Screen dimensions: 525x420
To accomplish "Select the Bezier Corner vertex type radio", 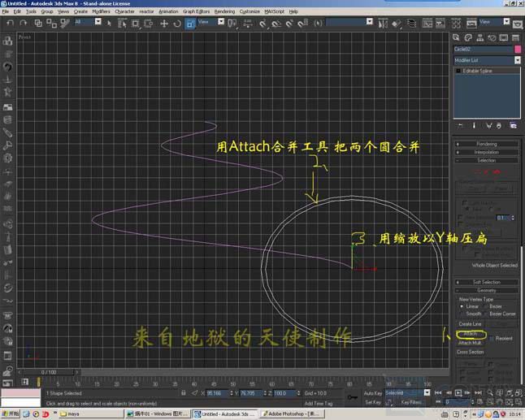I will pyautogui.click(x=485, y=314).
